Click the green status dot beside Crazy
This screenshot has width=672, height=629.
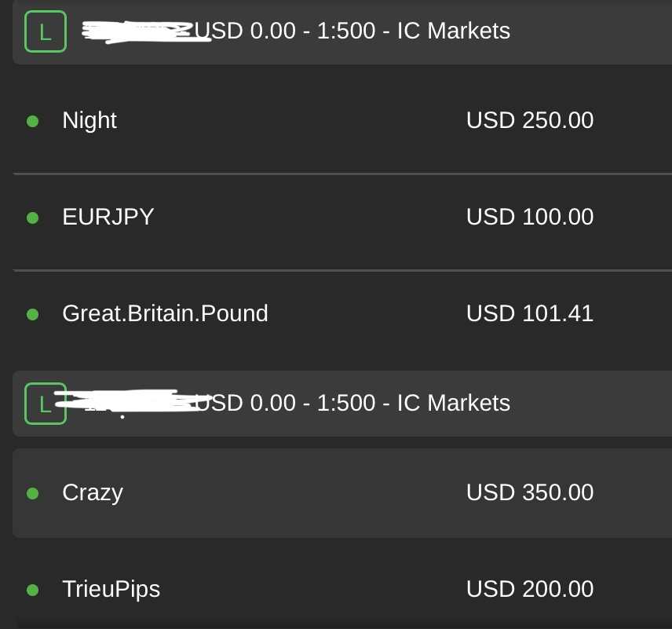32,493
